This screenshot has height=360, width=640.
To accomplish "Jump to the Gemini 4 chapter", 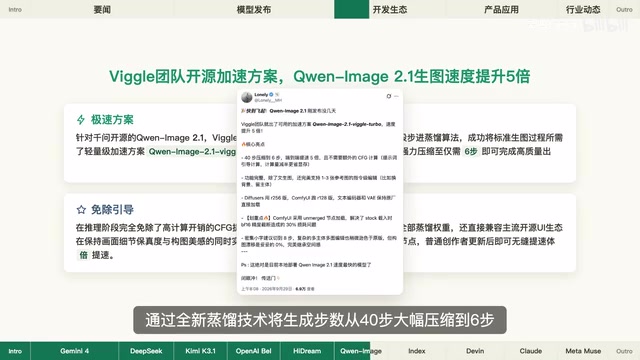I will (74, 351).
